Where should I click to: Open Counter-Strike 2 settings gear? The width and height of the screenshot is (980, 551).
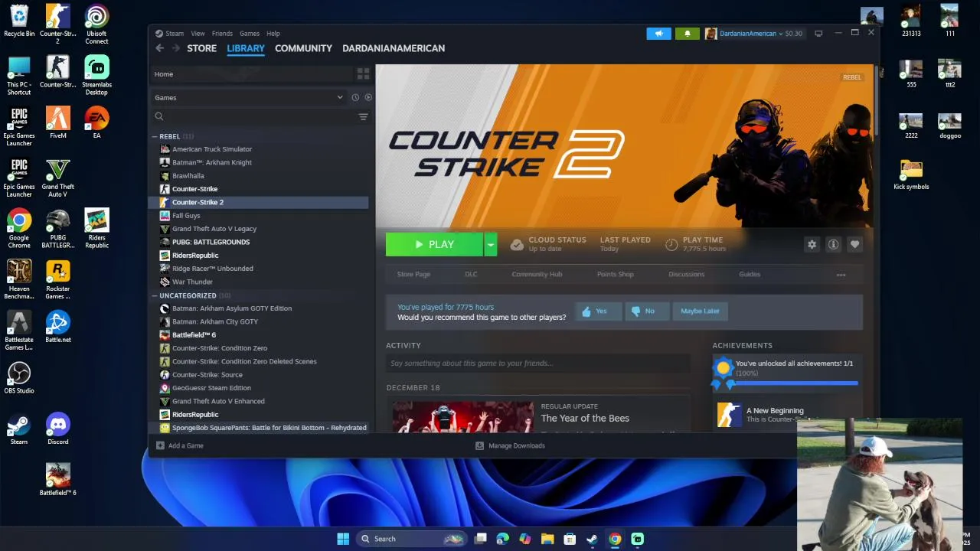(812, 244)
